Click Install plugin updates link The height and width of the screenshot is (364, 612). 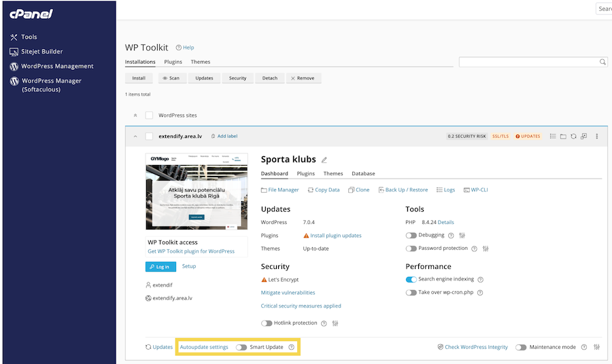(336, 236)
